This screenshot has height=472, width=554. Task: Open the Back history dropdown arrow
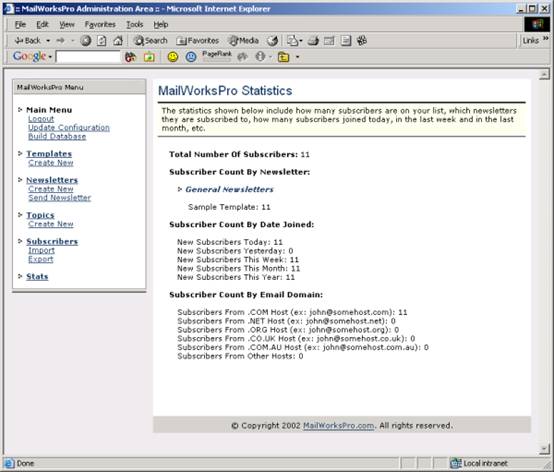[x=48, y=41]
